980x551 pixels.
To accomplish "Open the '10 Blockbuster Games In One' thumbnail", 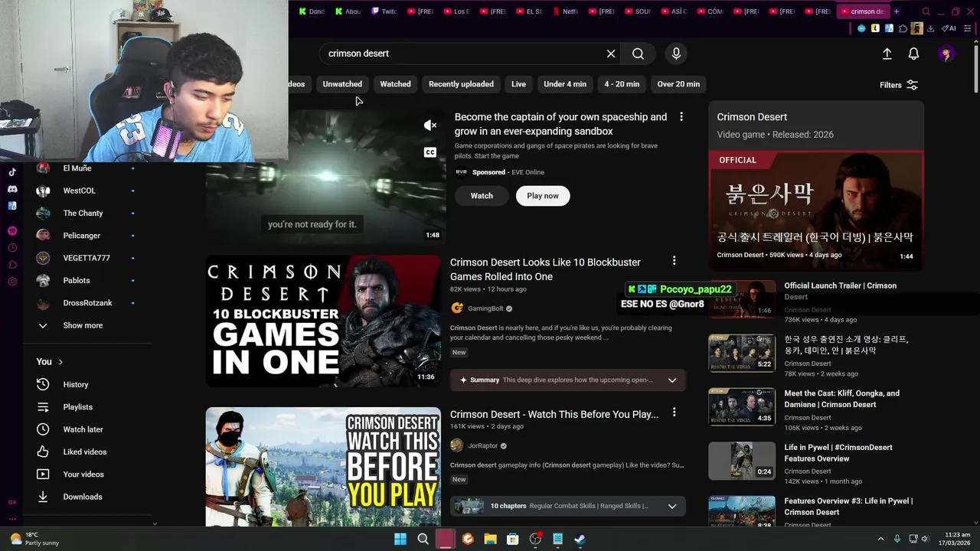I will point(323,321).
